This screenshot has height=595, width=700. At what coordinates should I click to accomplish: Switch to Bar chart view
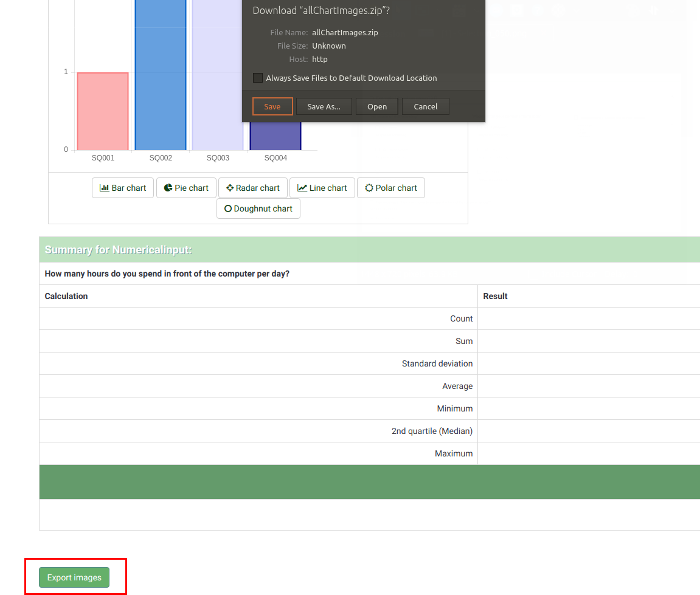123,188
